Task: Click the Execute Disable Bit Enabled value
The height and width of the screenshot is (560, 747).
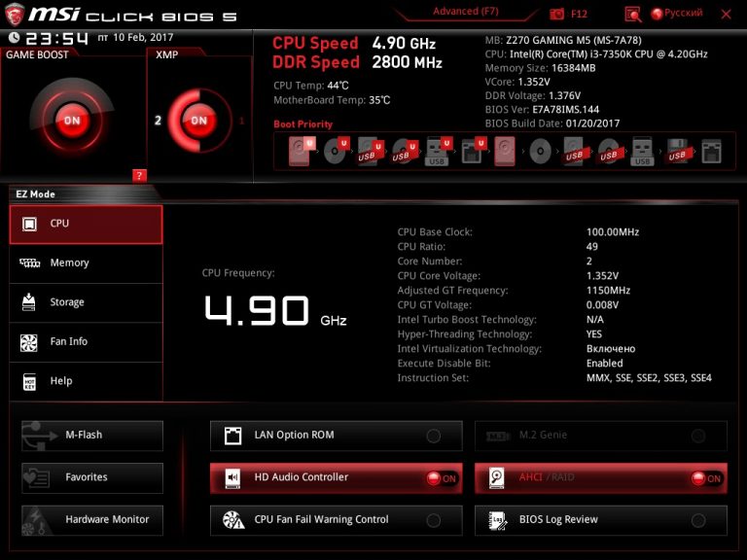Action: click(605, 364)
